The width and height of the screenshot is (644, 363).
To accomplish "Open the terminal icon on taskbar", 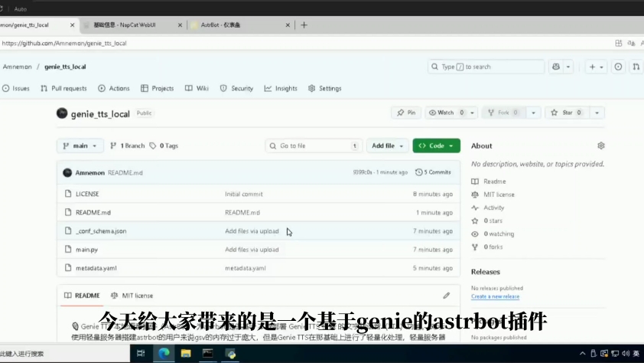I will click(208, 354).
